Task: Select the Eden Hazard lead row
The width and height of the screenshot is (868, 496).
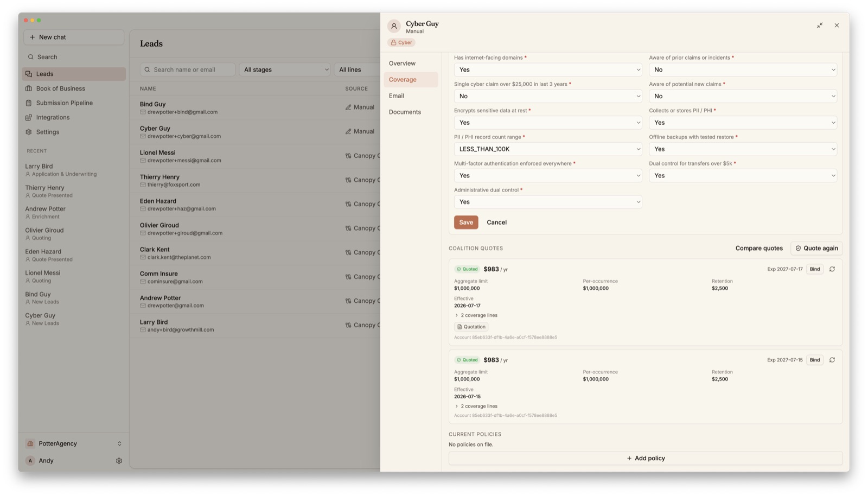Action: pos(255,204)
